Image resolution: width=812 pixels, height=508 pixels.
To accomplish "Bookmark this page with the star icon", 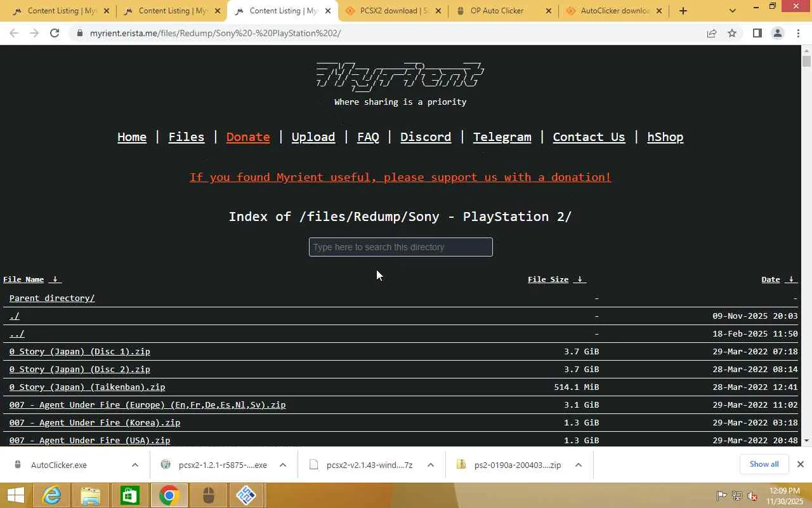I will pyautogui.click(x=732, y=33).
